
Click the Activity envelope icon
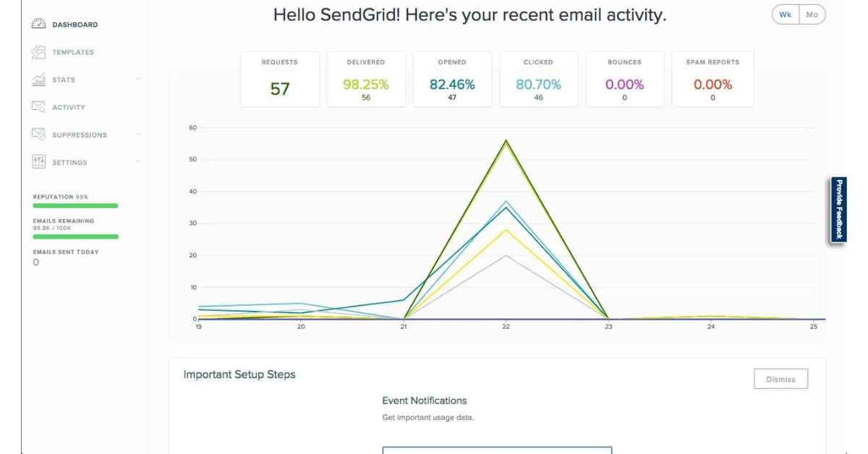(38, 107)
